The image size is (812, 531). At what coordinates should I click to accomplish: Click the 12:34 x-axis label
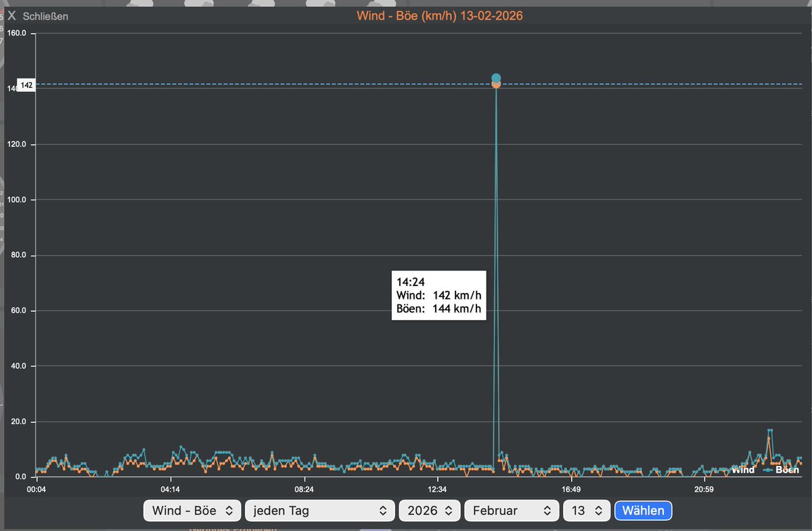[x=437, y=489]
